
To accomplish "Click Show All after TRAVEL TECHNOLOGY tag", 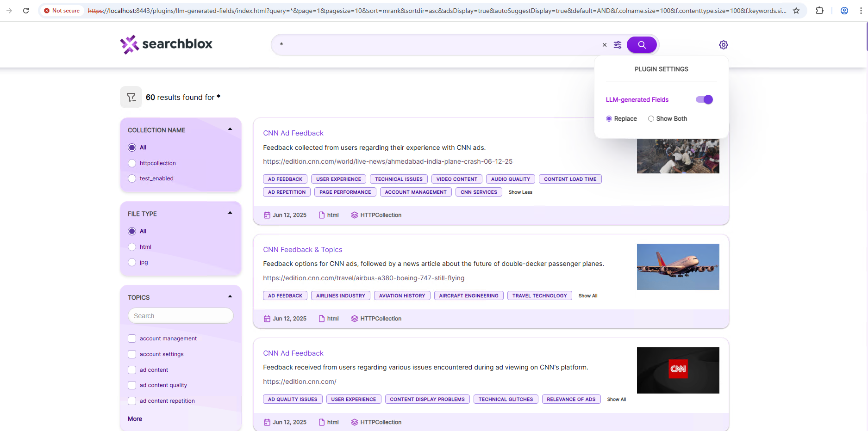I will click(588, 296).
